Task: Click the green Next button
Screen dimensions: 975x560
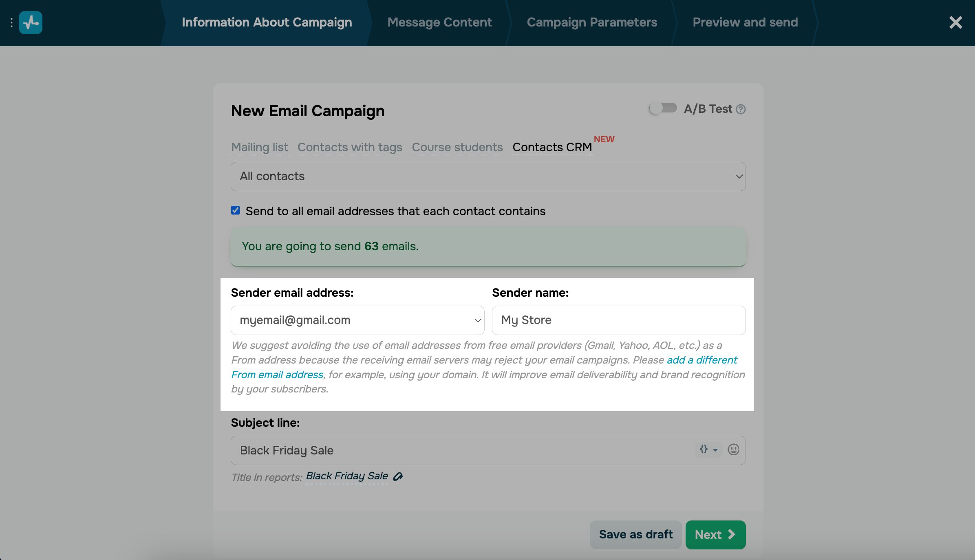Action: point(715,535)
